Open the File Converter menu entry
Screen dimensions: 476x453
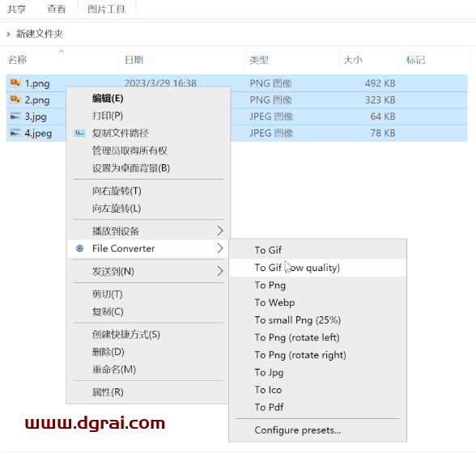coord(147,248)
